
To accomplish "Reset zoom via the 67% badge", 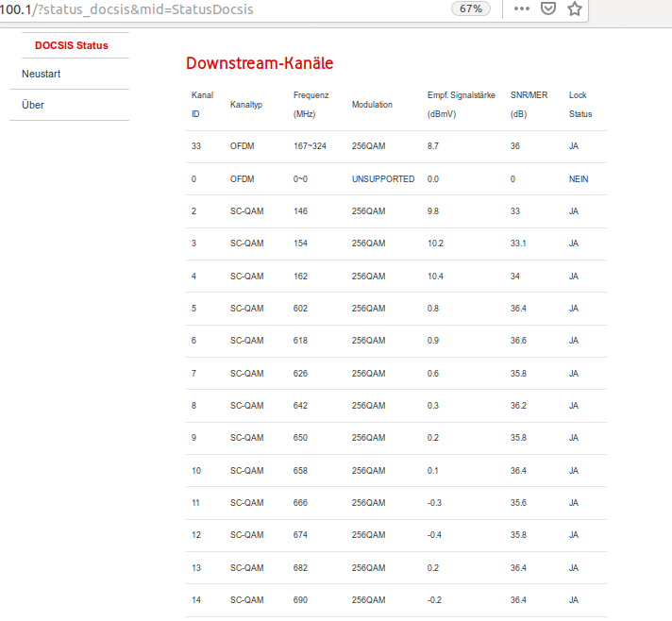I will click(471, 8).
